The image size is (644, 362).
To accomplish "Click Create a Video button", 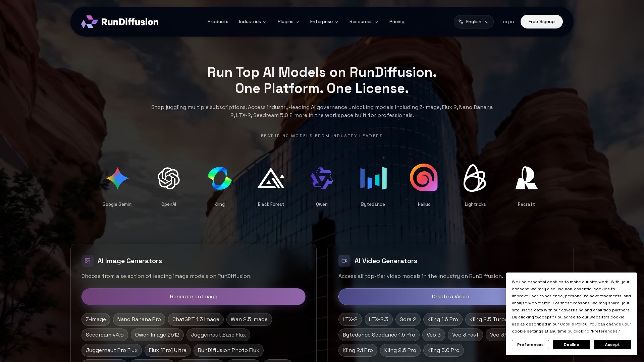I will [450, 297].
